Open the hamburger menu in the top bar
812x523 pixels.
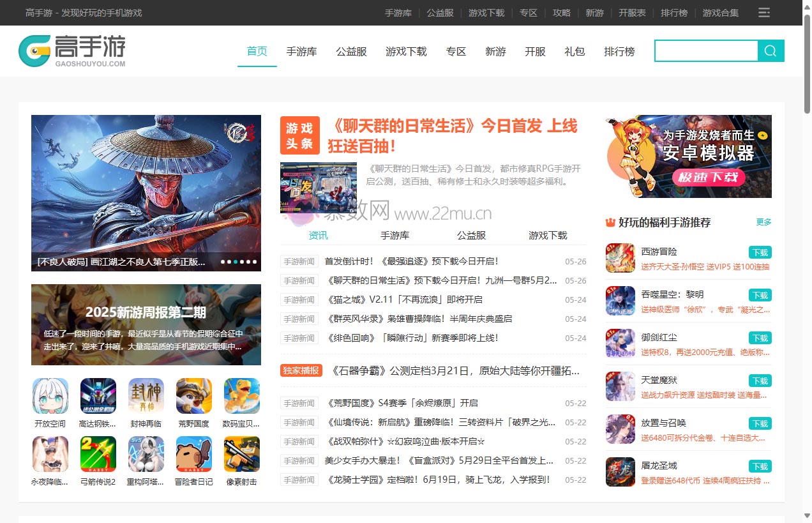763,12
